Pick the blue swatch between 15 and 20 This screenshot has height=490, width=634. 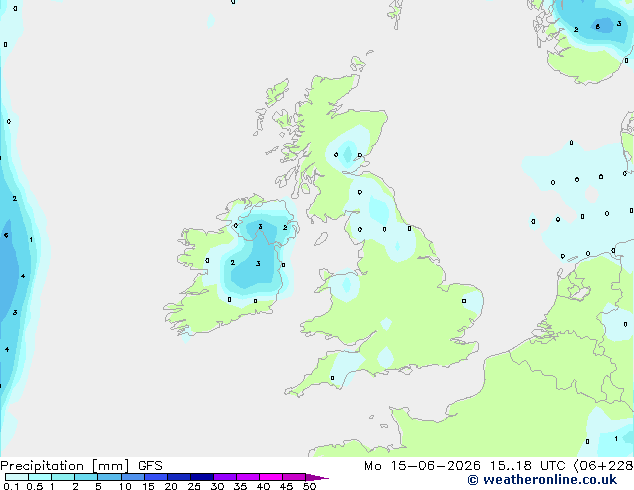(x=156, y=477)
